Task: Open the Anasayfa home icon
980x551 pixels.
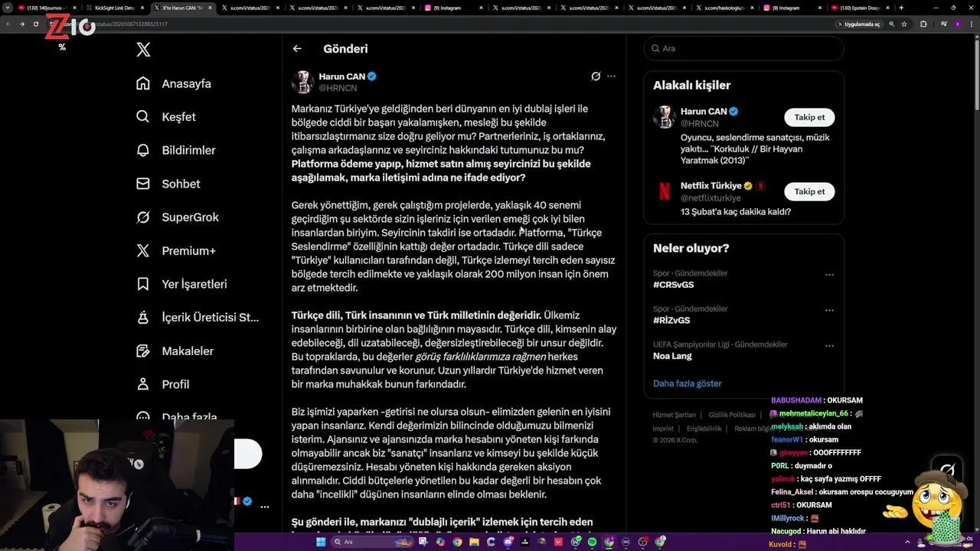Action: point(143,83)
